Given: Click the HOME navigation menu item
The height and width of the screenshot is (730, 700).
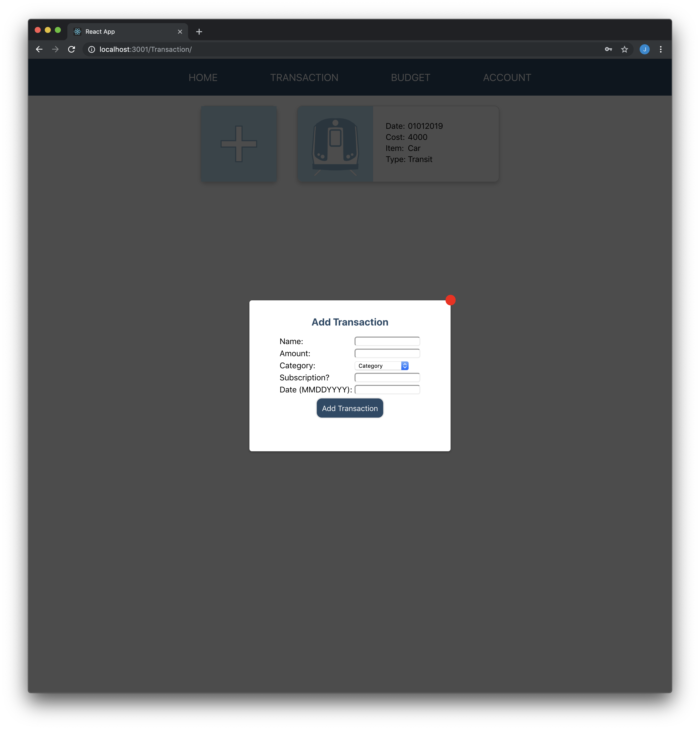Looking at the screenshot, I should 203,77.
